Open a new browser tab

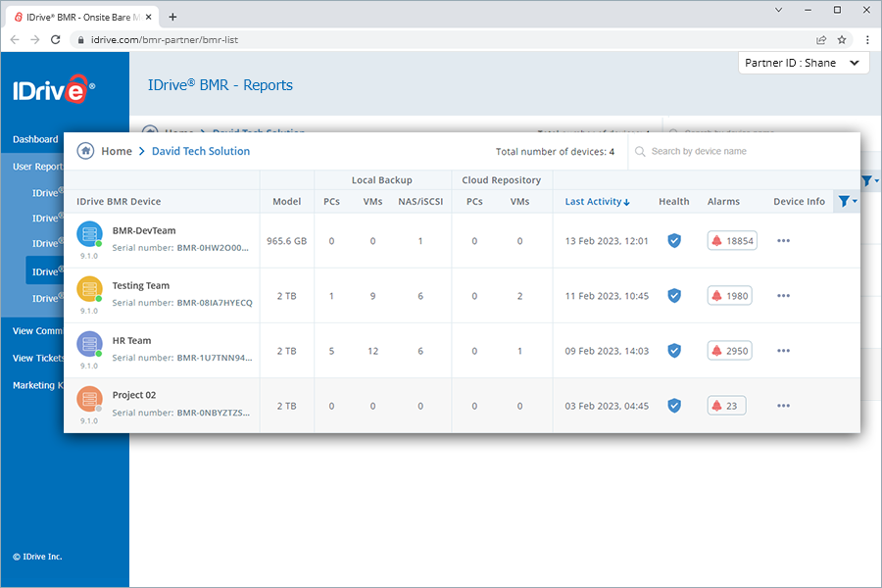(172, 17)
